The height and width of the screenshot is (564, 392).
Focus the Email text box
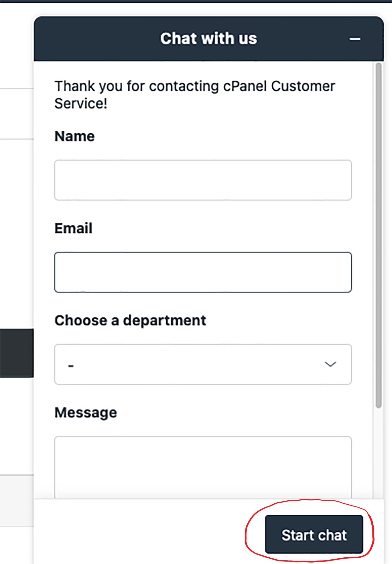coord(203,272)
